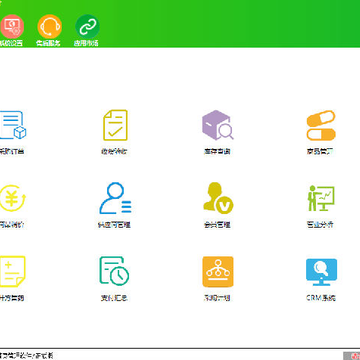Open the red system settings monitor icon

(x=12, y=26)
